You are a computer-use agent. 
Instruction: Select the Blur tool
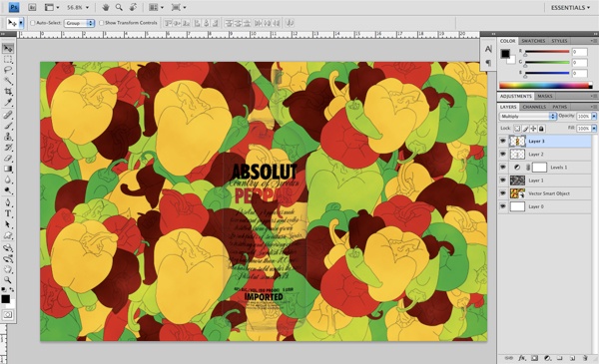click(8, 180)
